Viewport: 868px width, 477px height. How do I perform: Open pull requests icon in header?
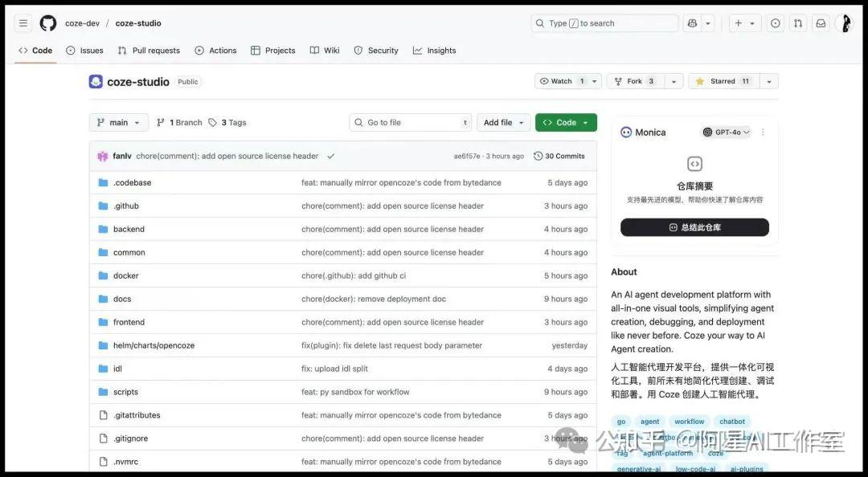[798, 23]
